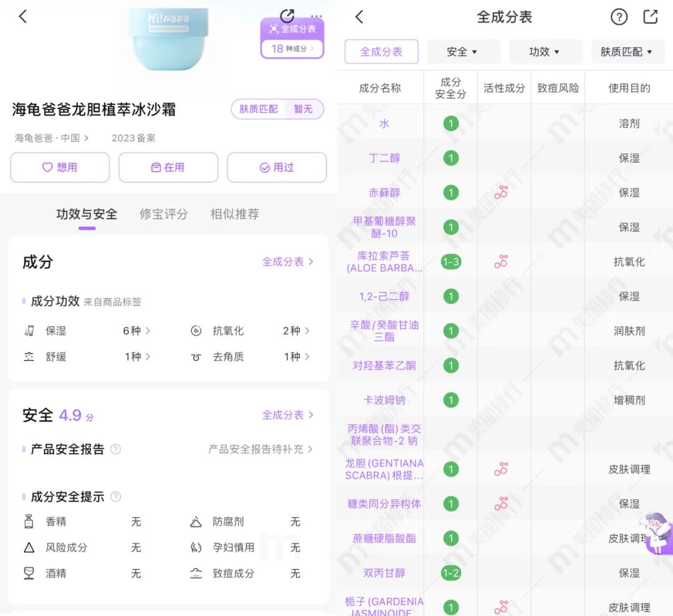Viewport: 673px width, 616px height.
Task: Expand the 去角质 1种 ingredient list
Action: tap(297, 356)
